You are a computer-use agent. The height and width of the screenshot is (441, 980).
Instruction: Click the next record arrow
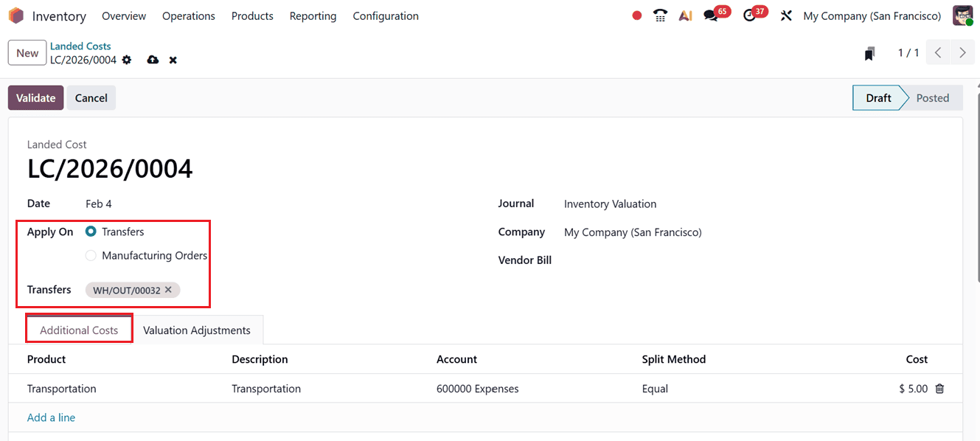[x=962, y=52]
